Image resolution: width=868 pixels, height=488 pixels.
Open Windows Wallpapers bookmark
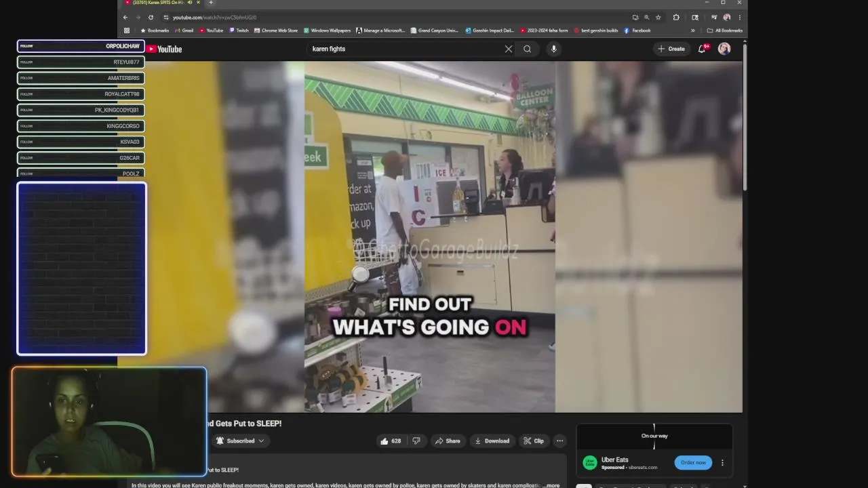[327, 30]
